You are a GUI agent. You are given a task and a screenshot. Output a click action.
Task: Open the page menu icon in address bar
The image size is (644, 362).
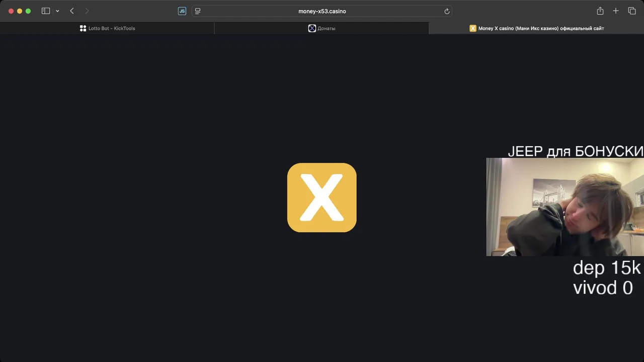[x=198, y=11]
